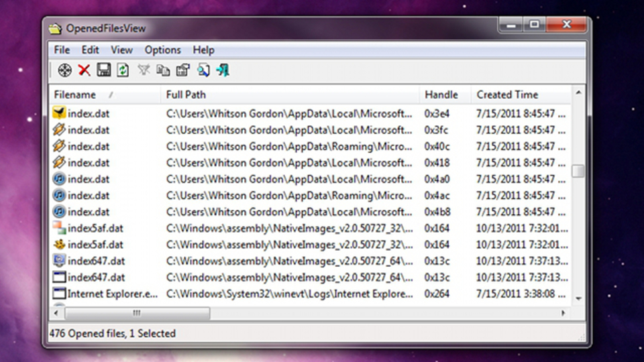
Task: Click the 0x3fc handle value
Action: click(x=436, y=130)
